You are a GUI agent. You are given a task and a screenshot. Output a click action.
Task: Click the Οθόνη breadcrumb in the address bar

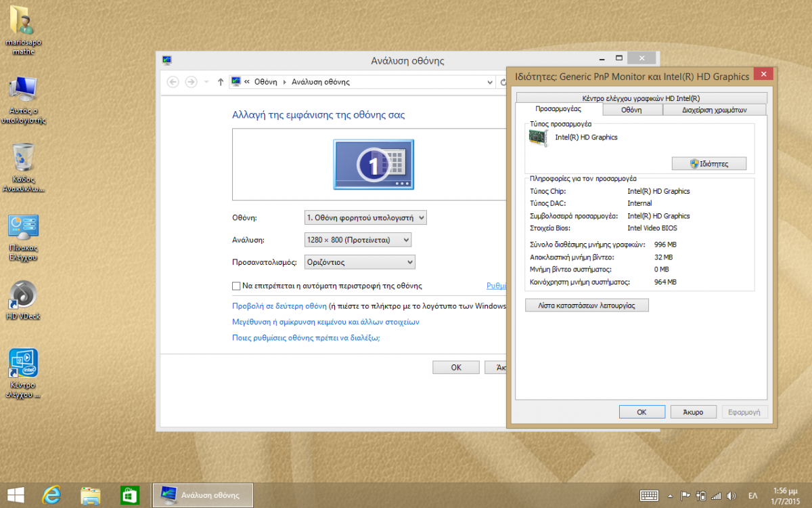[266, 82]
